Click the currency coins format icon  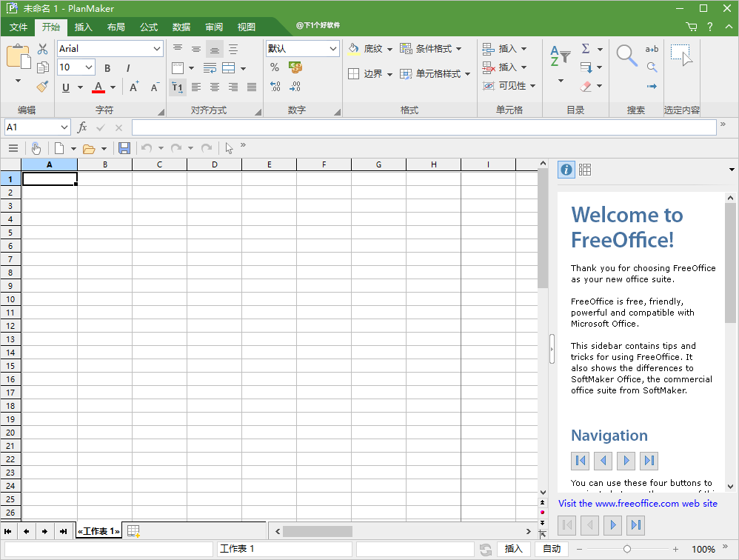tap(295, 67)
